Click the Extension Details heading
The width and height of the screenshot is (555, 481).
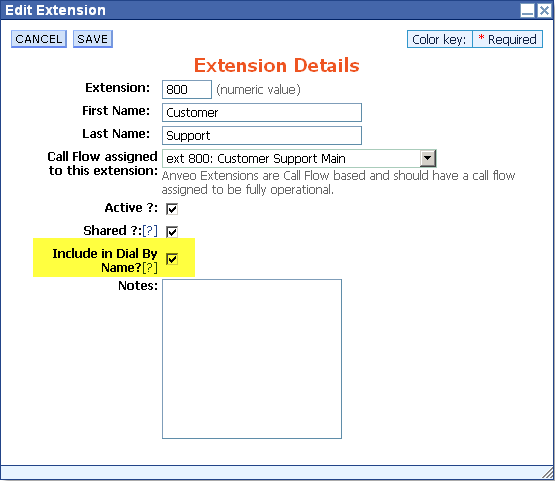point(277,65)
